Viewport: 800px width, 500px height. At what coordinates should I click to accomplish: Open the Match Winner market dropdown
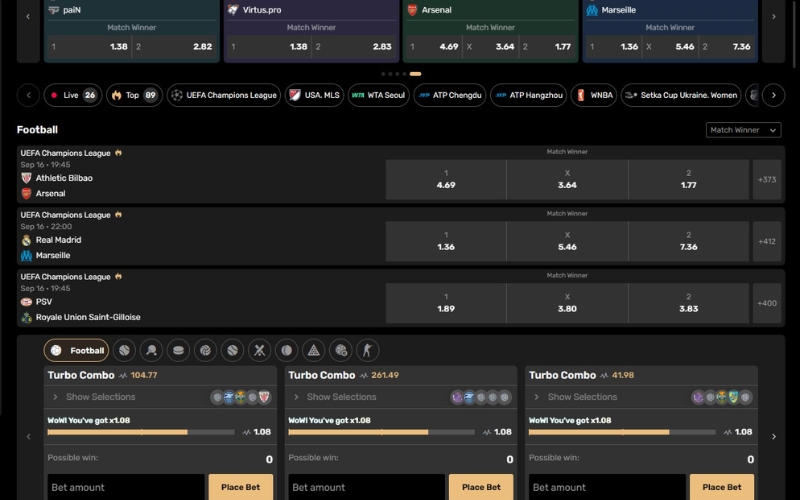pyautogui.click(x=743, y=130)
